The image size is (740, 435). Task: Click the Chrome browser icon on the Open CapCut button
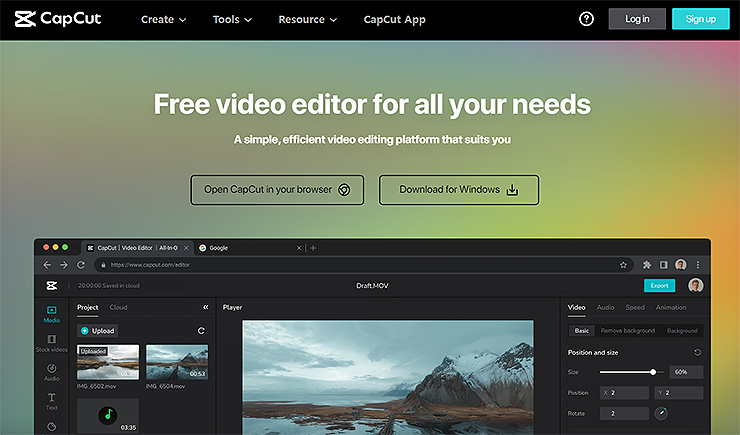point(344,190)
